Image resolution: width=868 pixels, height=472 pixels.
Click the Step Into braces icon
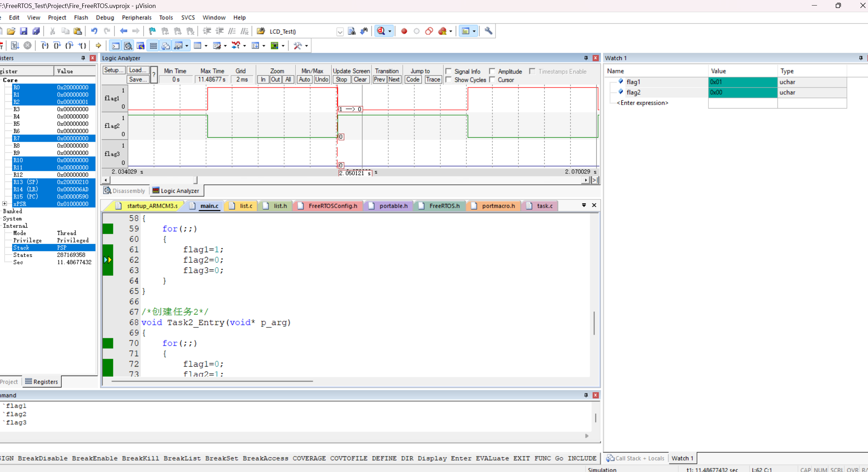(x=45, y=45)
